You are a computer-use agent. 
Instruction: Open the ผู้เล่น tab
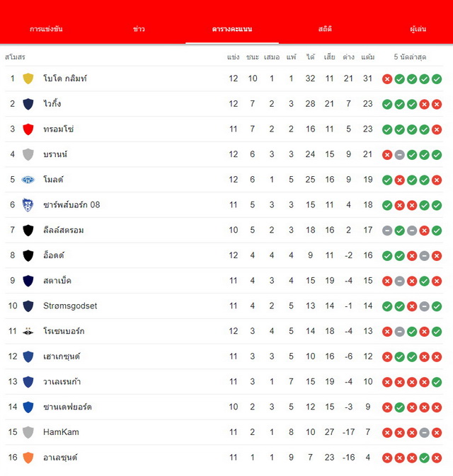pyautogui.click(x=418, y=29)
